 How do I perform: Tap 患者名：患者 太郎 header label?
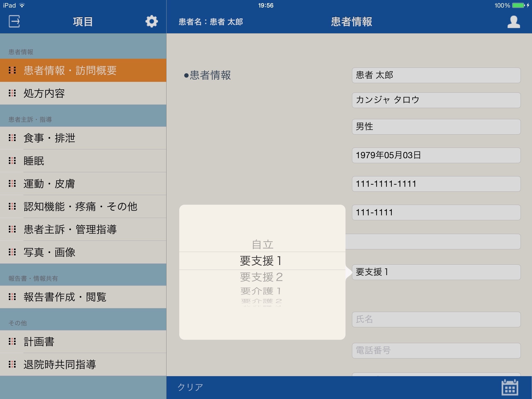[211, 22]
